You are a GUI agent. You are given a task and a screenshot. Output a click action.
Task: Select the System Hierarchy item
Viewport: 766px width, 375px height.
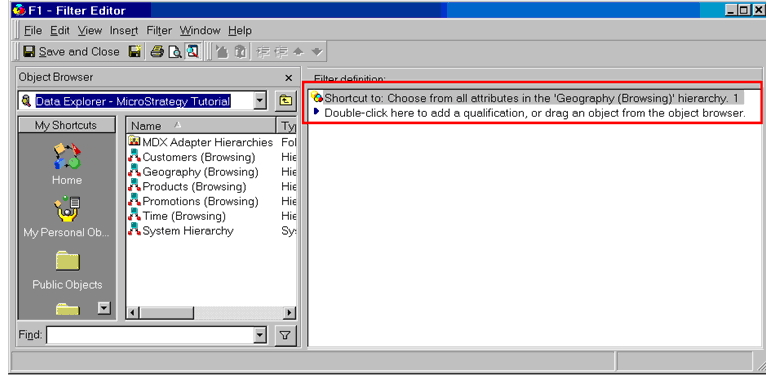181,230
